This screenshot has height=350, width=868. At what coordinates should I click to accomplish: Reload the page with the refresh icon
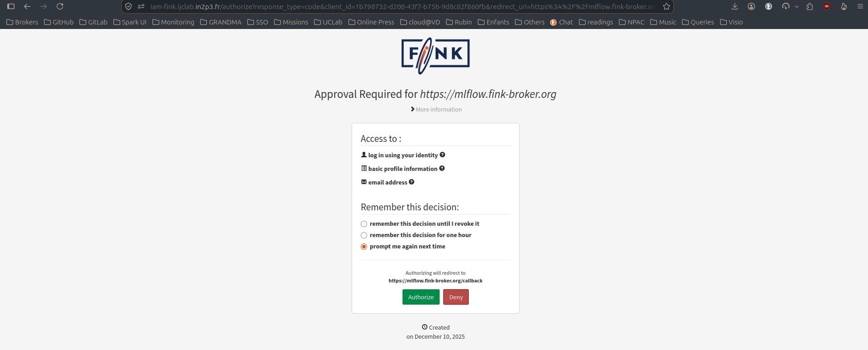(60, 6)
